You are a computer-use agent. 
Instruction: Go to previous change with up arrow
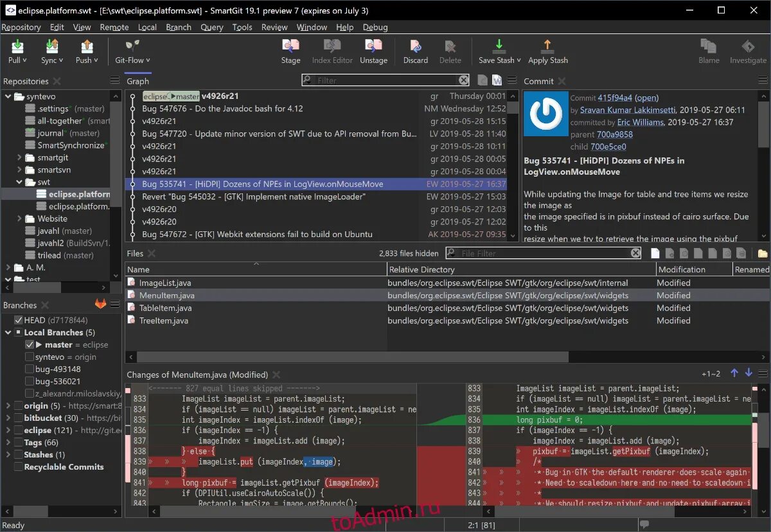pos(734,373)
